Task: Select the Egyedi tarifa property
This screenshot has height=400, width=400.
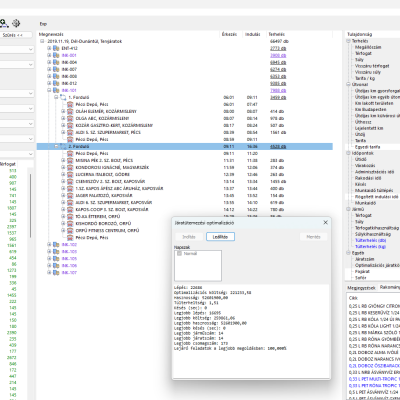Action: tap(367, 147)
